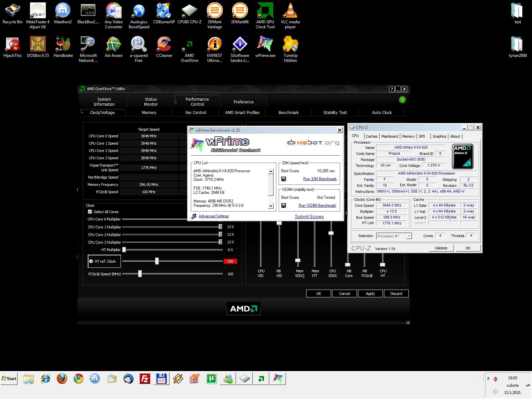This screenshot has height=399, width=532.
Task: Click the Cancel button in OverDrive
Action: click(344, 294)
